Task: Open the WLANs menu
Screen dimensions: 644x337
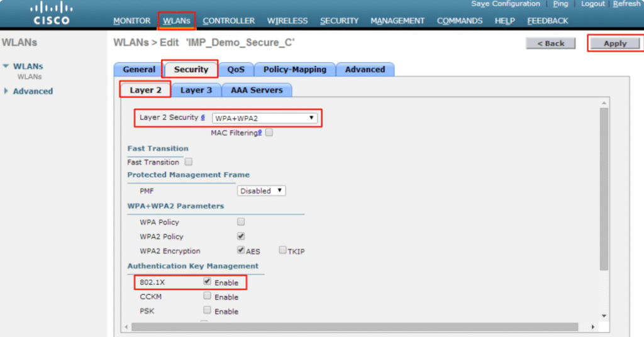Action: (x=177, y=21)
